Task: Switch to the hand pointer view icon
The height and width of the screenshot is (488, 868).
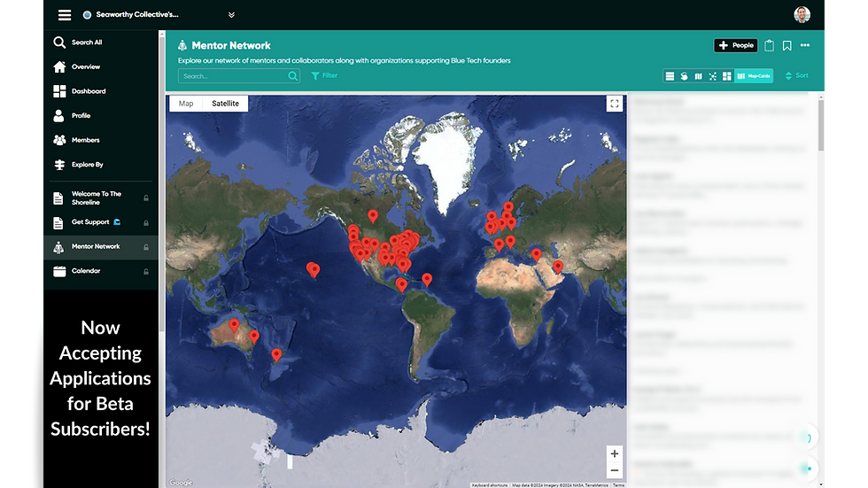Action: click(x=684, y=76)
